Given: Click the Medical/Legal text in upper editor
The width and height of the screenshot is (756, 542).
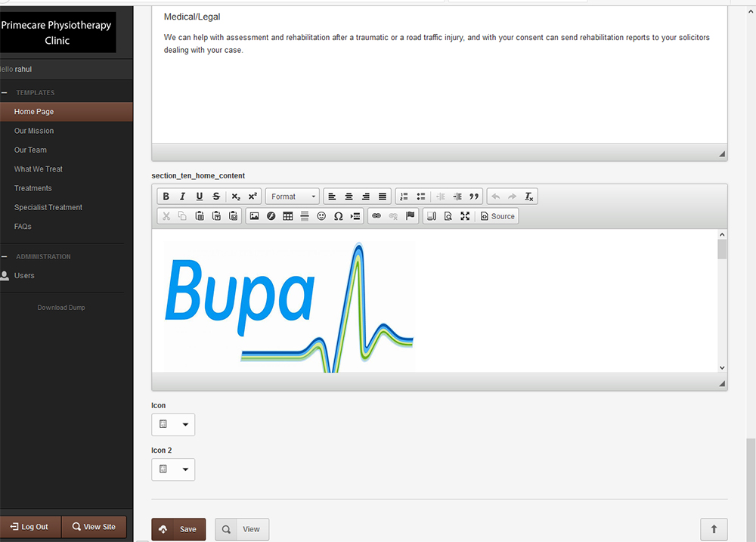Looking at the screenshot, I should (192, 17).
